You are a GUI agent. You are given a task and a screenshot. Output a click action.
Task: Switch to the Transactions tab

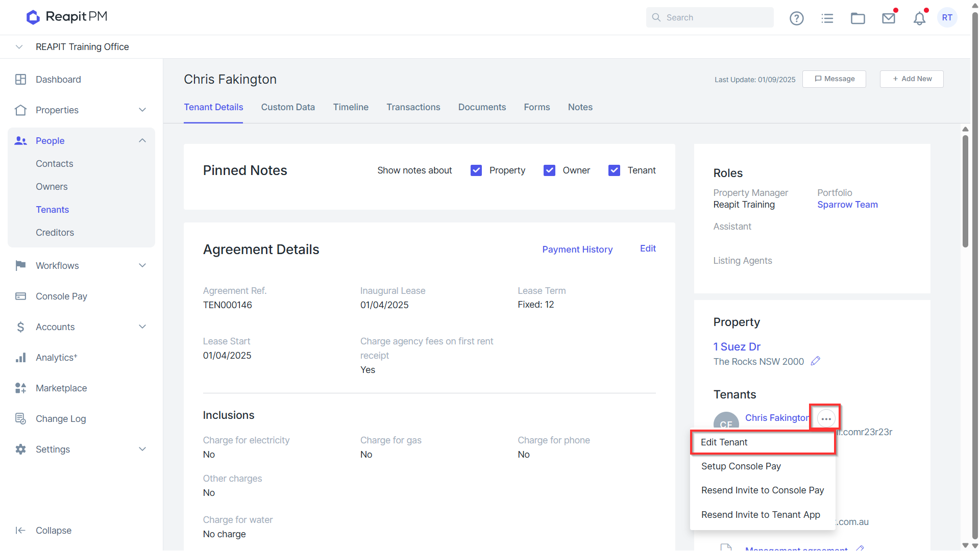[413, 107]
